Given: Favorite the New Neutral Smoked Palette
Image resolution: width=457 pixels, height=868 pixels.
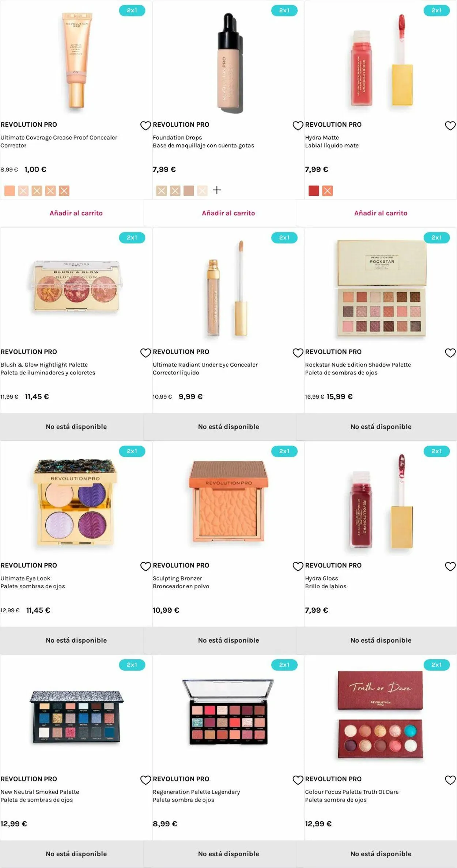Looking at the screenshot, I should [x=146, y=780].
